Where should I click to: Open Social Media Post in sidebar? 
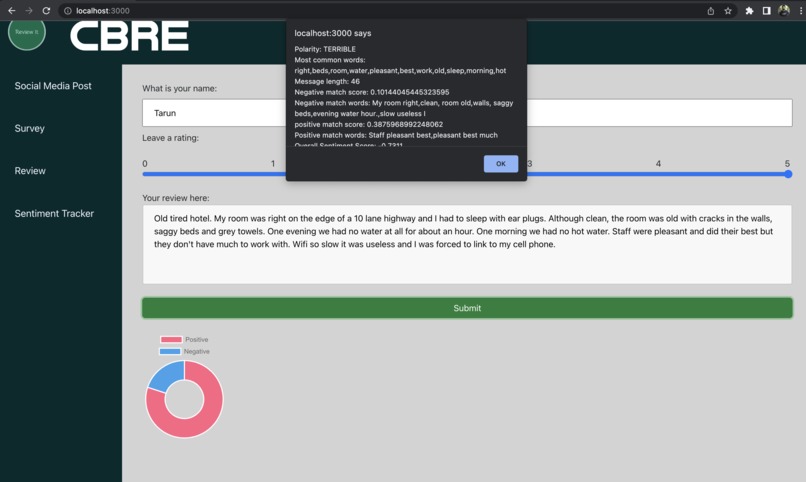53,86
